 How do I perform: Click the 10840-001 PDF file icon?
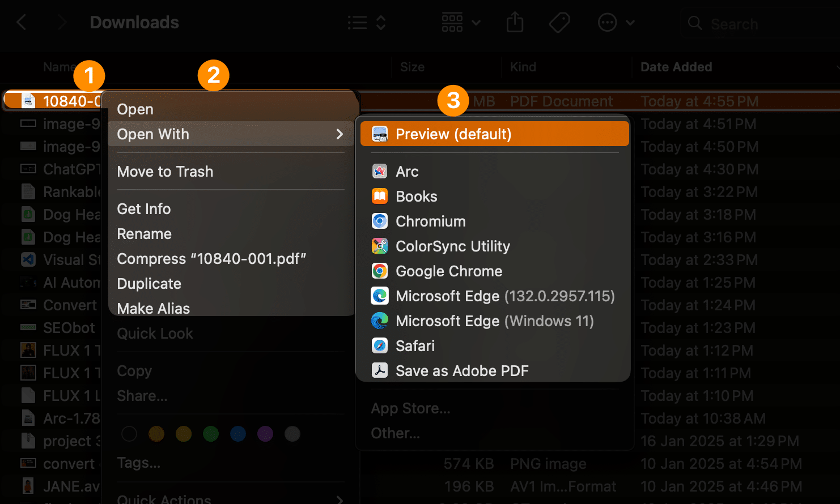point(28,101)
